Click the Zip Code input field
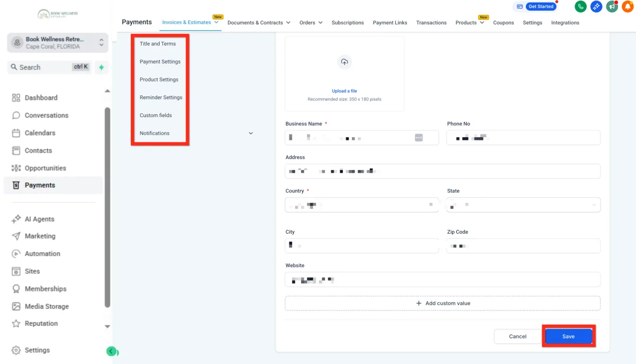The image size is (636, 364). click(524, 246)
